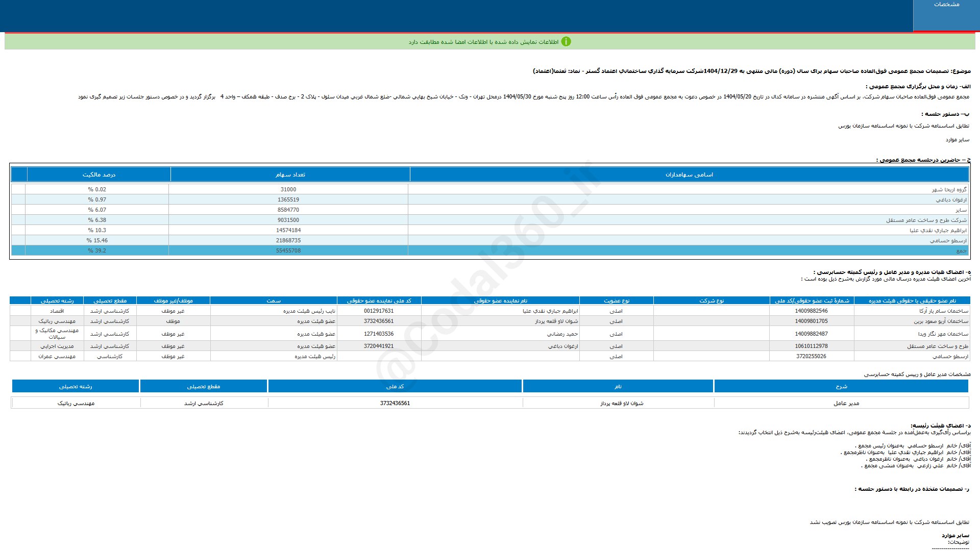Screen dimensions: 980x551
Task: Click the board table header نام نماینده عضو حقوقی
Action: click(x=500, y=300)
